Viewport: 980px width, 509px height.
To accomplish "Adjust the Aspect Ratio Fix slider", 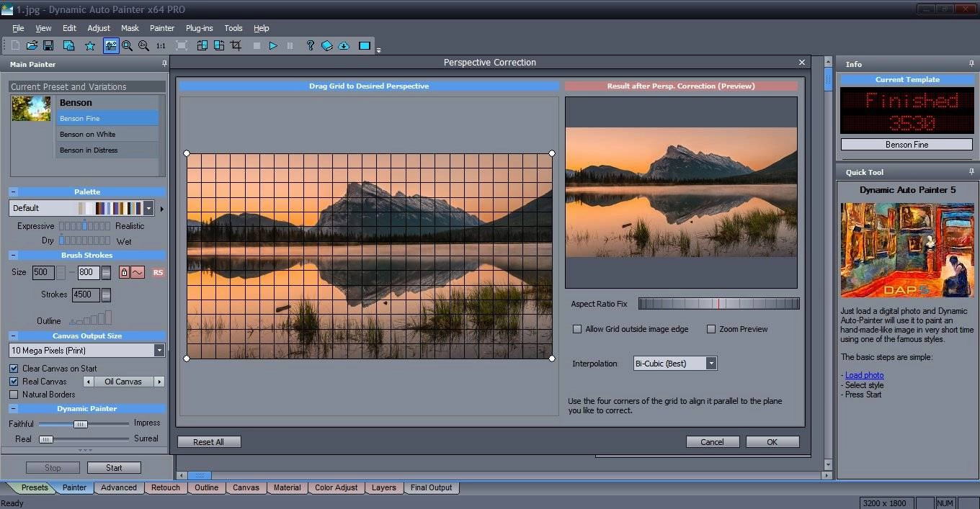I will click(x=719, y=304).
